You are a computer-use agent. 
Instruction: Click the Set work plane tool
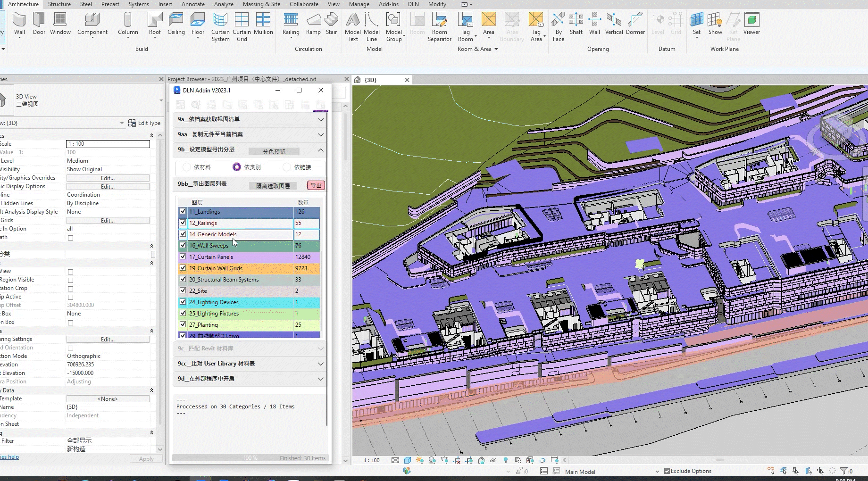[x=697, y=25]
